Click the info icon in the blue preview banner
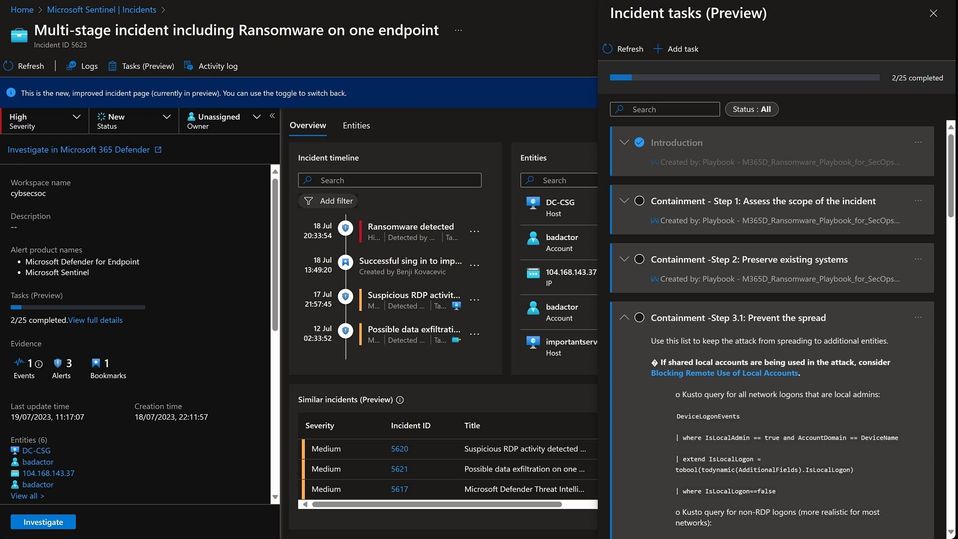 (x=11, y=93)
